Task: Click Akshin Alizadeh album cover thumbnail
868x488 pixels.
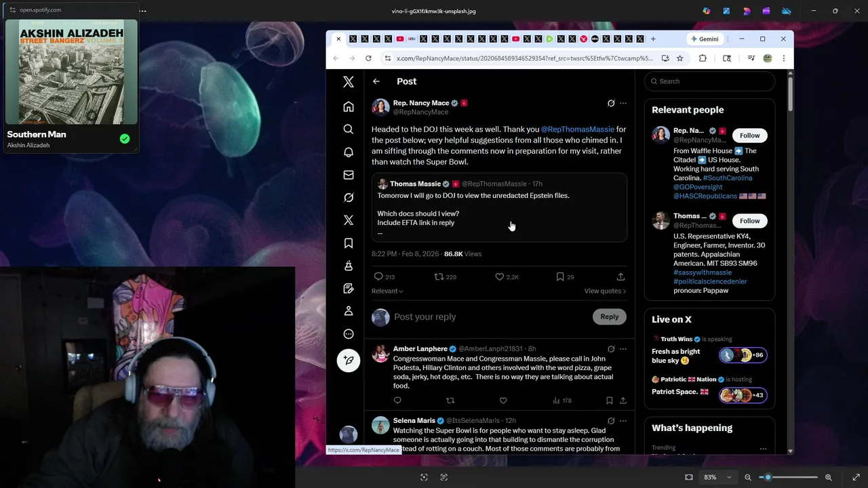Action: click(x=71, y=72)
